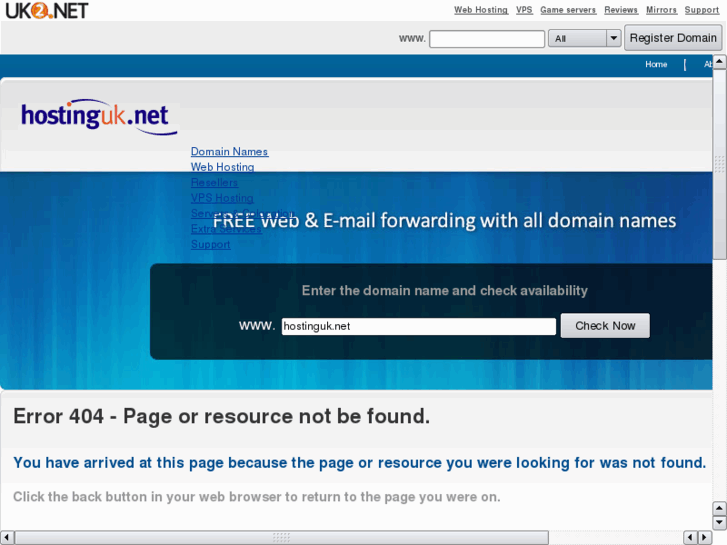Click the hostinguk.net domain search field
This screenshot has width=727, height=545.
(x=419, y=326)
